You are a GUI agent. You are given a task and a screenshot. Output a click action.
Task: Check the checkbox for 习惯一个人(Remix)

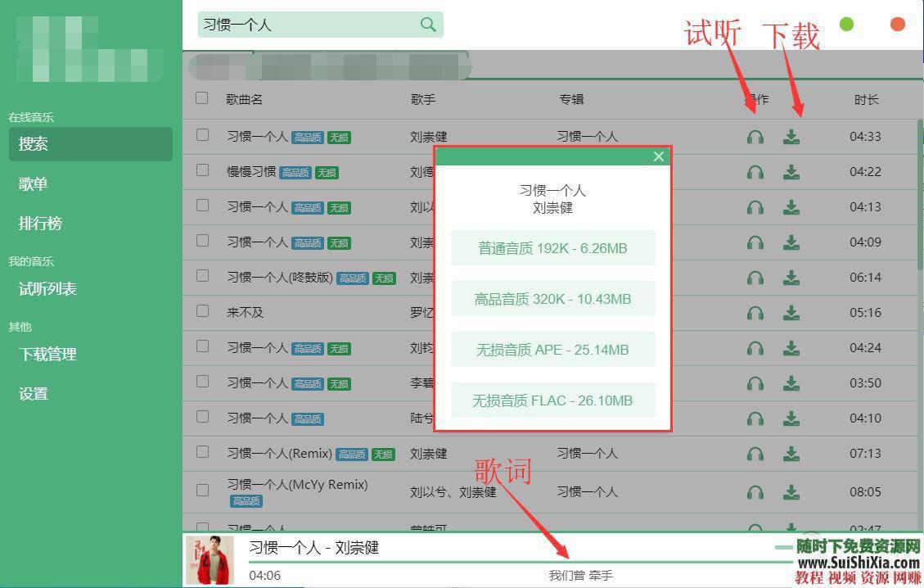(x=201, y=453)
